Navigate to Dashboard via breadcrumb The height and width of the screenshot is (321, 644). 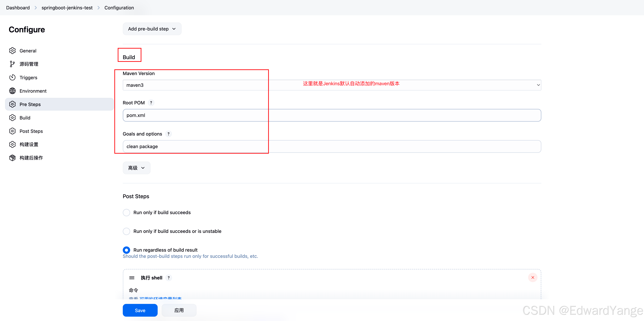click(17, 8)
